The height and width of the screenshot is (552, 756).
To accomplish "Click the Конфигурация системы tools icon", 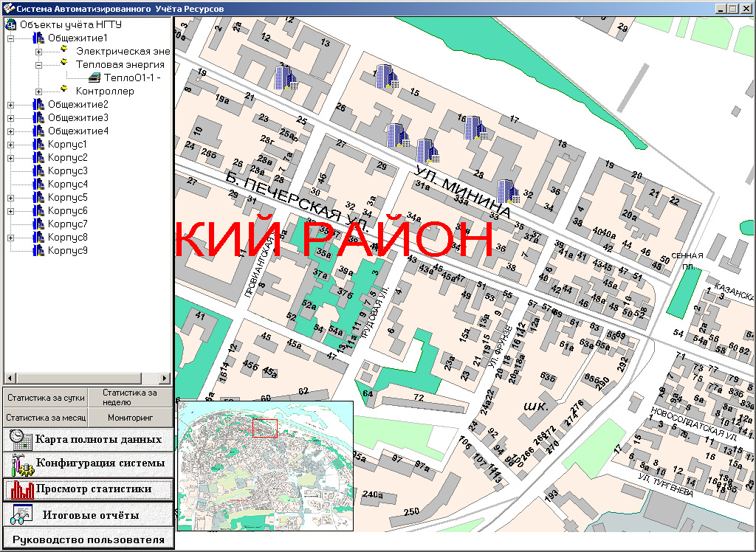I will [21, 463].
